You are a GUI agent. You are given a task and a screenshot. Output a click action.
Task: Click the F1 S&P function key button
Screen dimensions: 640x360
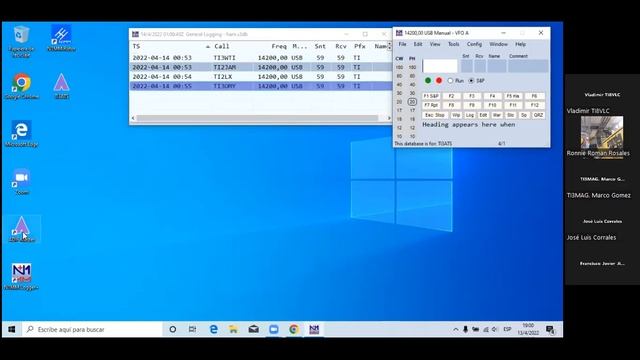[x=431, y=96]
